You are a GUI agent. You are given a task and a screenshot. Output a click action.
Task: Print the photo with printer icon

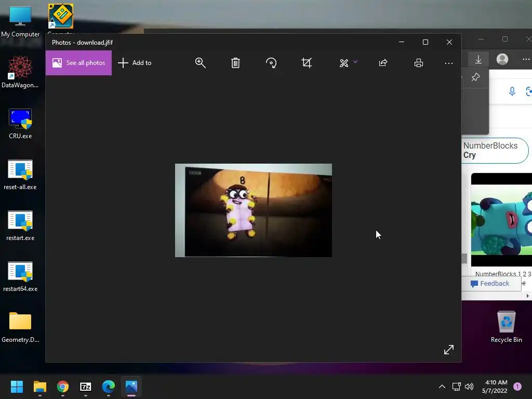point(419,63)
